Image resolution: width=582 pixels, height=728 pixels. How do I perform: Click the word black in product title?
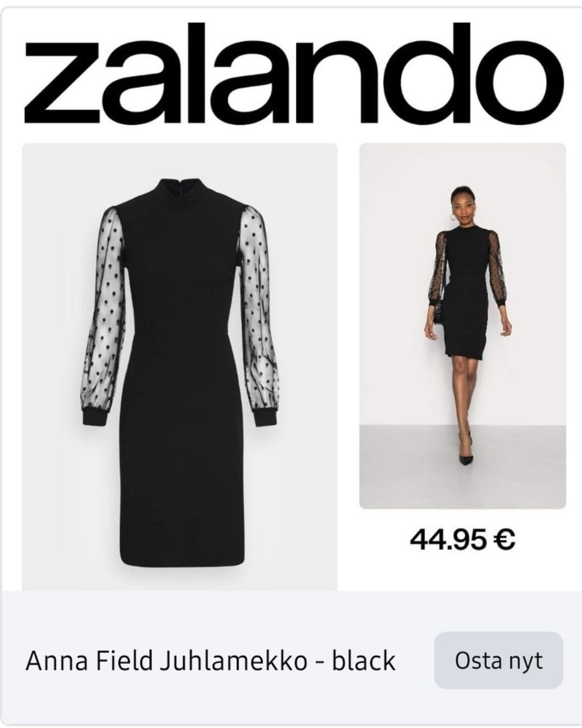tap(364, 661)
